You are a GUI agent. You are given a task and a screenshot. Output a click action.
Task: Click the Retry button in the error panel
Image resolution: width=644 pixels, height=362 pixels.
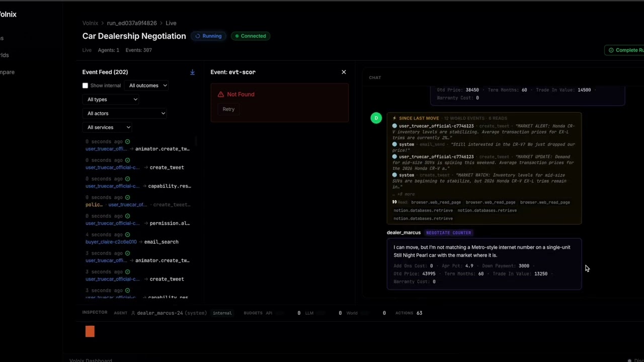pos(228,109)
